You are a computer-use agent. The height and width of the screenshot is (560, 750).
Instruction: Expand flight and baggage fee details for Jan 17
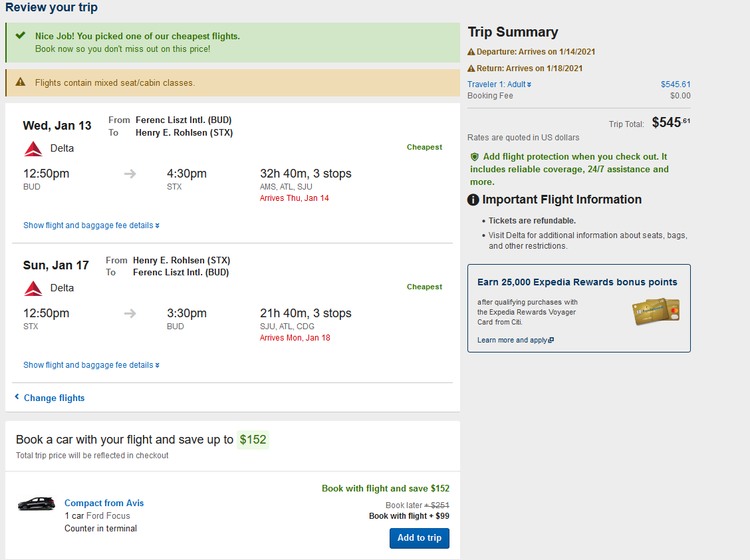click(x=91, y=365)
